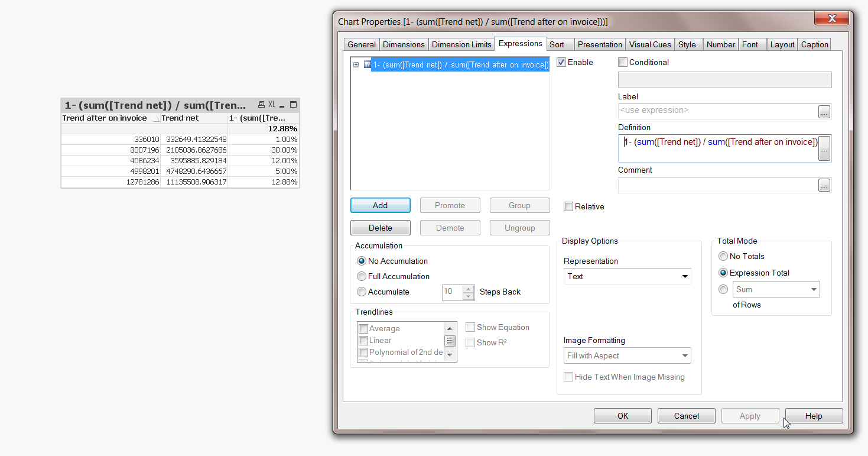868x456 pixels.
Task: Switch to Visual Cues tab
Action: (650, 44)
